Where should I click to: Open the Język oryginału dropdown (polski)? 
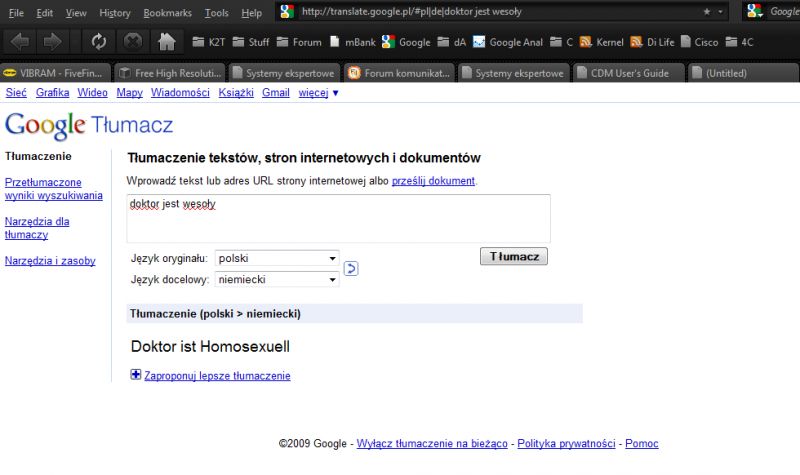coord(277,258)
